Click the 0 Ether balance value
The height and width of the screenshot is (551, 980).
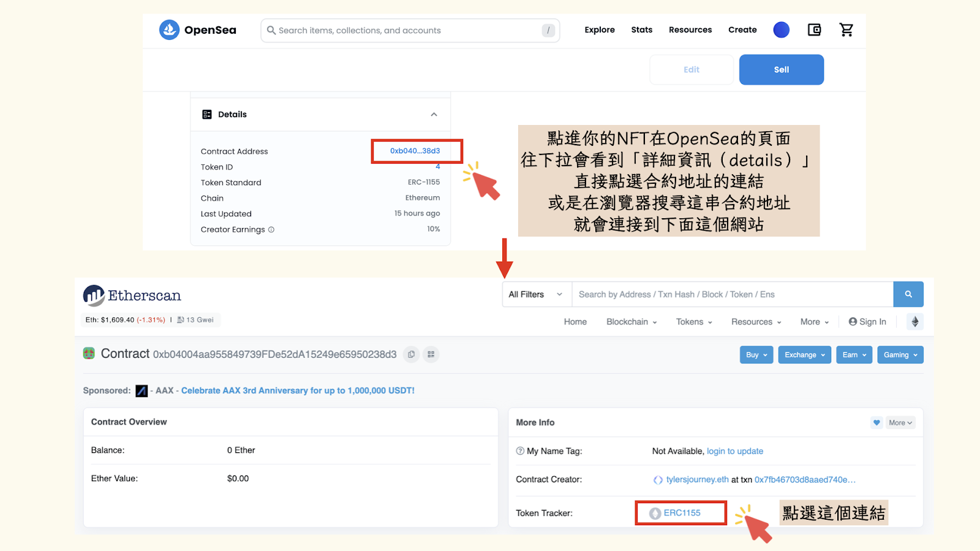coord(241,450)
